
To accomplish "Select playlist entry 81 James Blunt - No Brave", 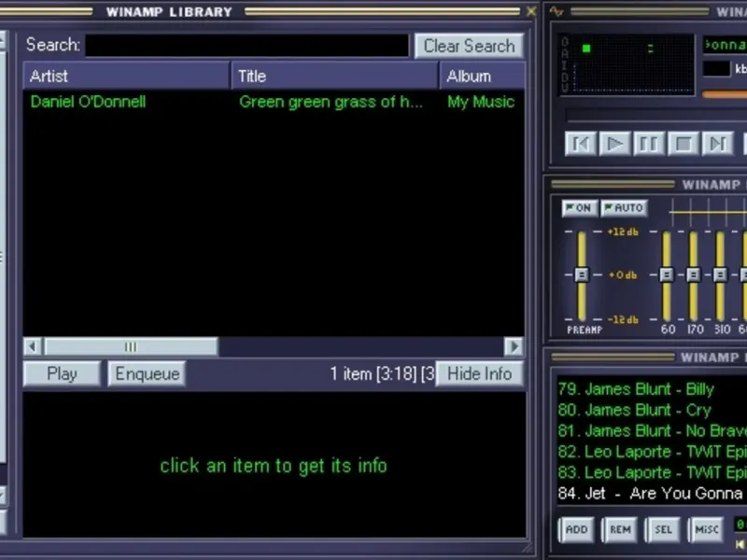I will [652, 431].
